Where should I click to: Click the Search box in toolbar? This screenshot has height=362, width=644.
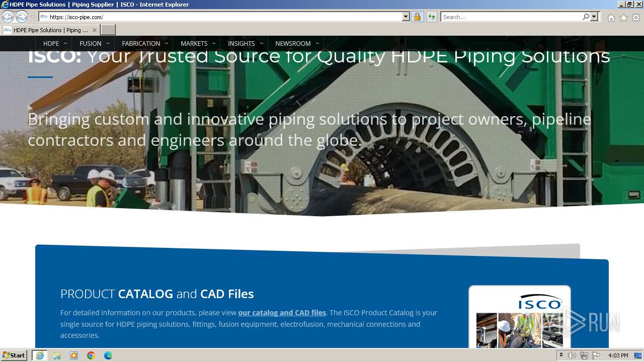pos(511,17)
